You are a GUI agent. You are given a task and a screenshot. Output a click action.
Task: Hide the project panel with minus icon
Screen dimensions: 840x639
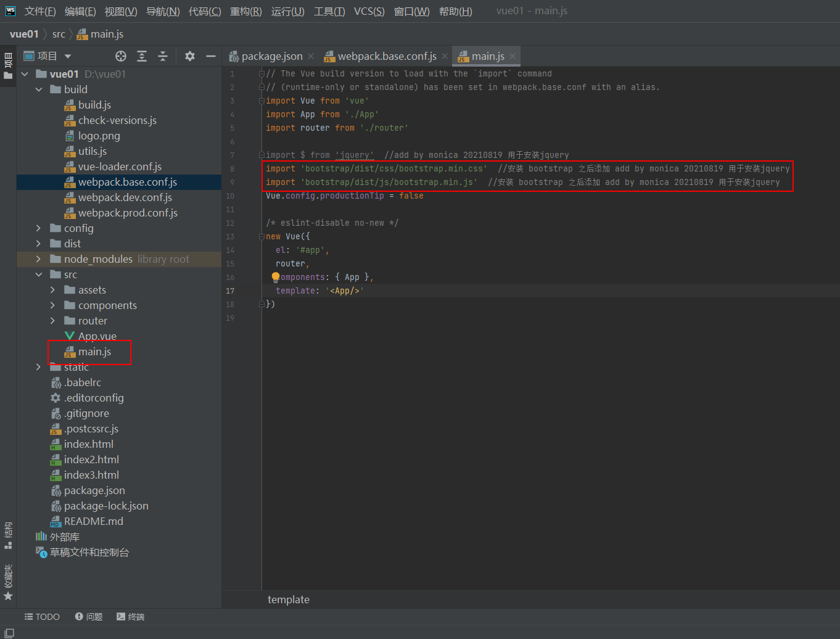click(x=211, y=56)
